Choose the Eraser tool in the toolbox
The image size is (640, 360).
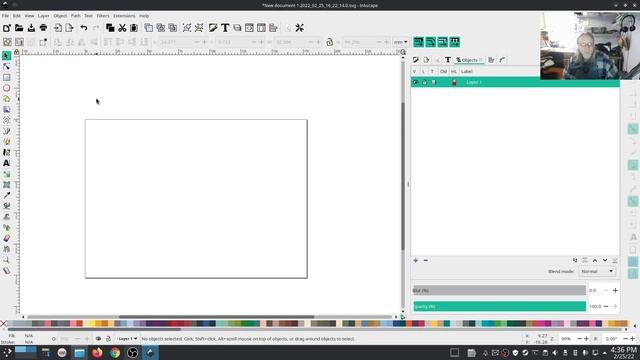[7, 238]
